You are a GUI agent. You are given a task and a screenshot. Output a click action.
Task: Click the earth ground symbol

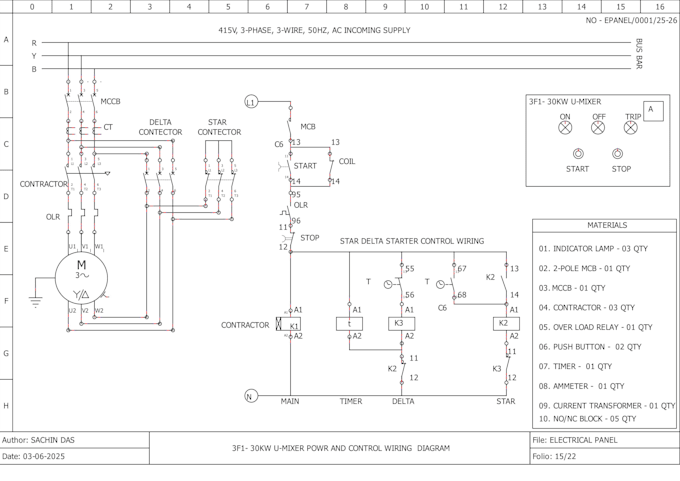tap(35, 301)
